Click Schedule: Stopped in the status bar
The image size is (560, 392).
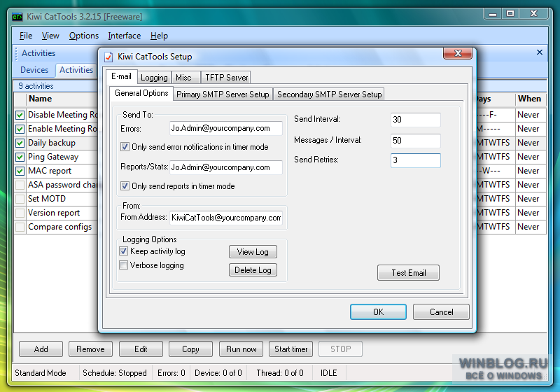pyautogui.click(x=115, y=373)
